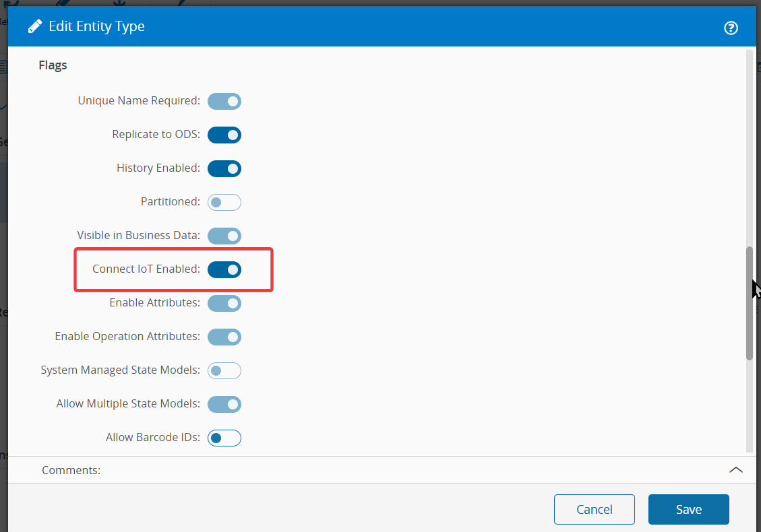The height and width of the screenshot is (532, 761).
Task: Toggle Visible in Business Data switch
Action: pyautogui.click(x=224, y=236)
